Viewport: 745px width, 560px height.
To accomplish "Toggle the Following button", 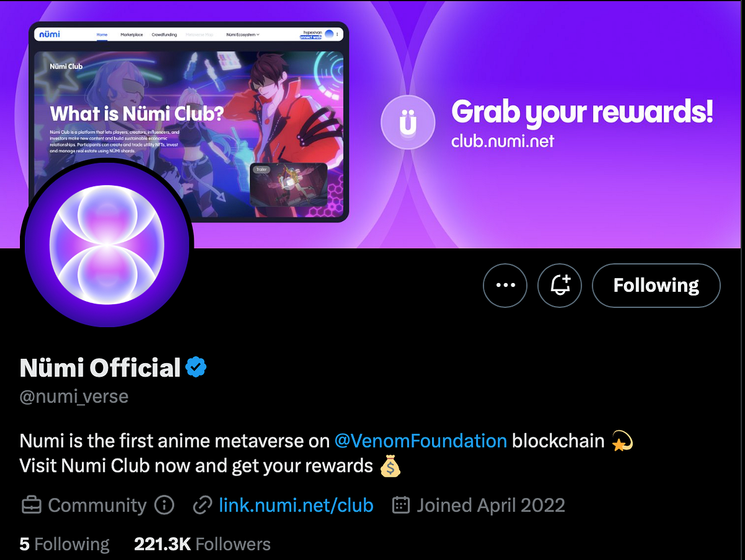I will pos(656,286).
